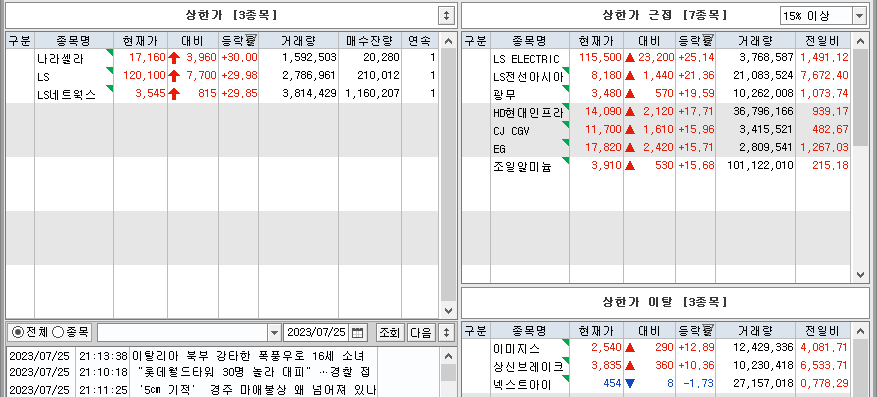Select the 상신브레이크 row
This screenshot has width=877, height=397.
coord(656,366)
